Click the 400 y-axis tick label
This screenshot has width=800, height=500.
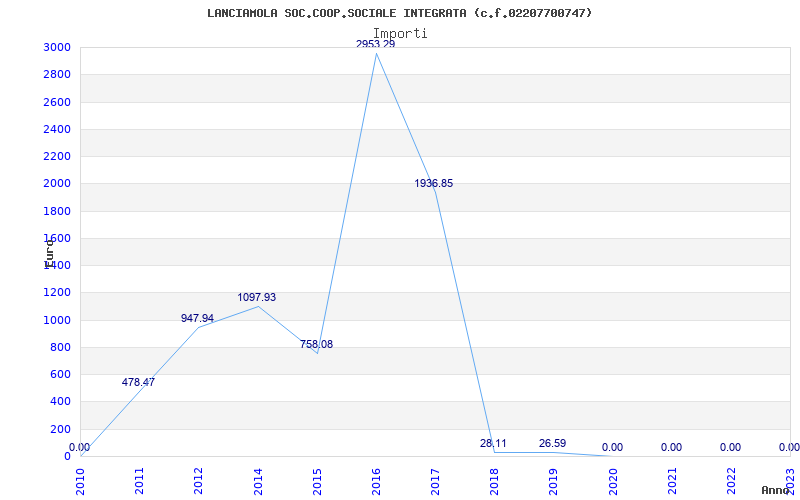pos(60,402)
